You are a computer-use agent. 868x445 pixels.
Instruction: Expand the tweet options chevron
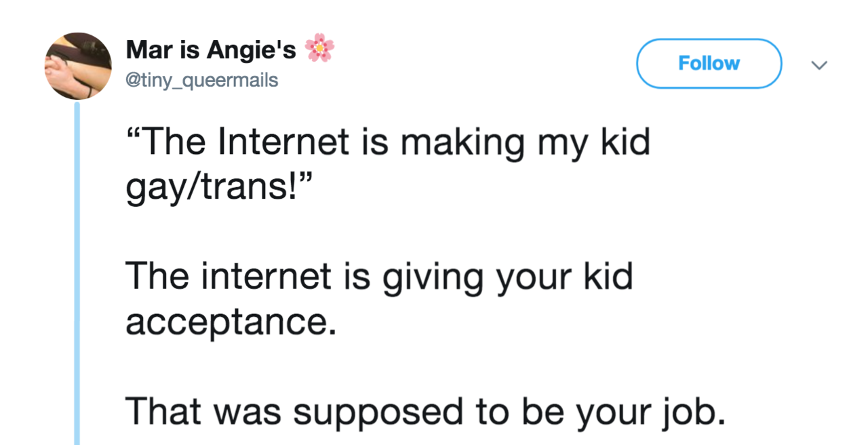point(820,66)
